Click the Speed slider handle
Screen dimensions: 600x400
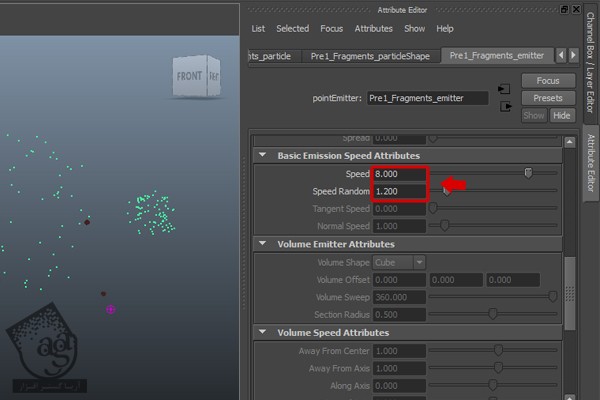point(528,173)
